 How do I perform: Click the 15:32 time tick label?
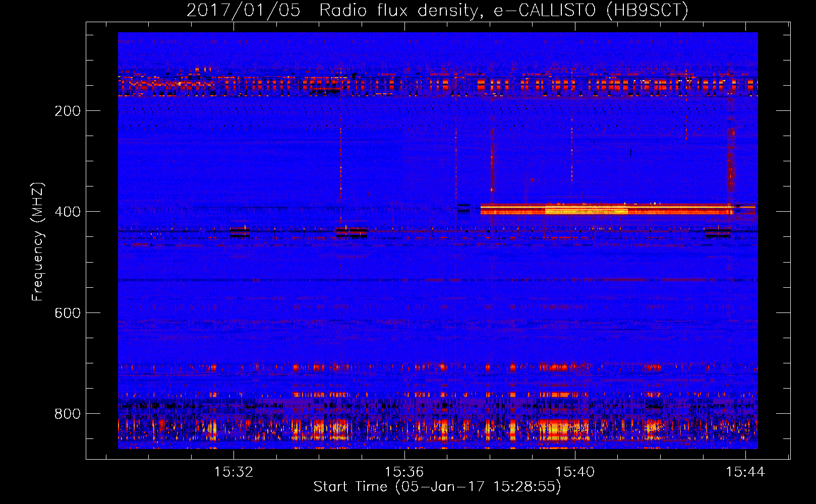[234, 472]
